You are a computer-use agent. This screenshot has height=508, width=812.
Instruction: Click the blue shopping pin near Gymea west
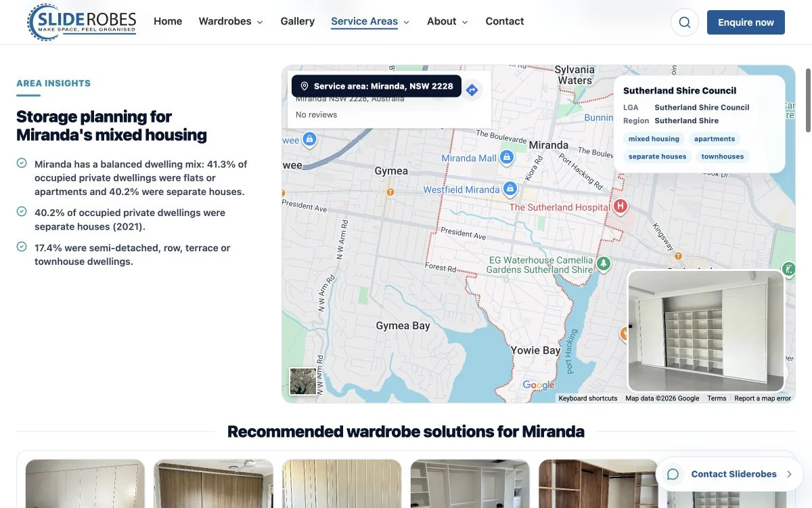pos(309,139)
